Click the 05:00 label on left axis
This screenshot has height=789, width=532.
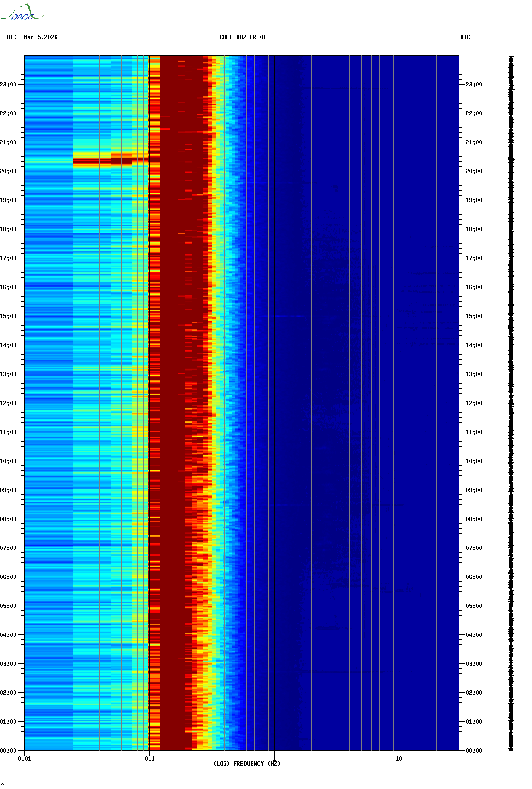(x=8, y=606)
